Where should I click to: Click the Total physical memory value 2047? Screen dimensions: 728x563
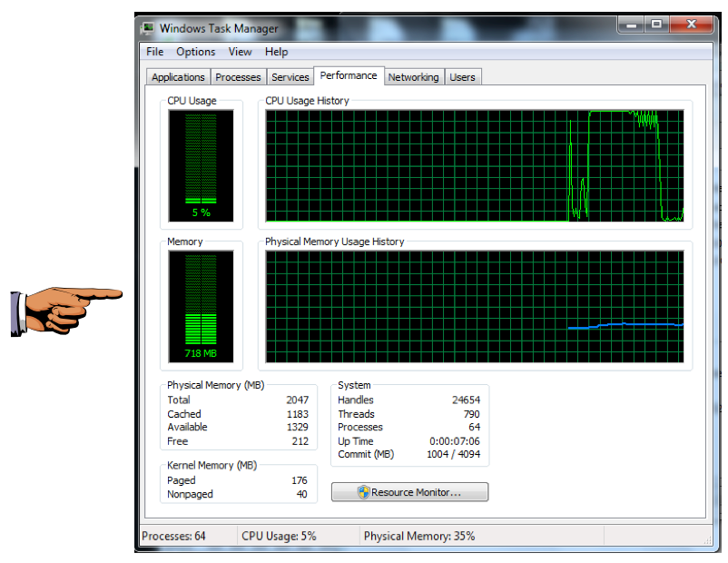(297, 400)
